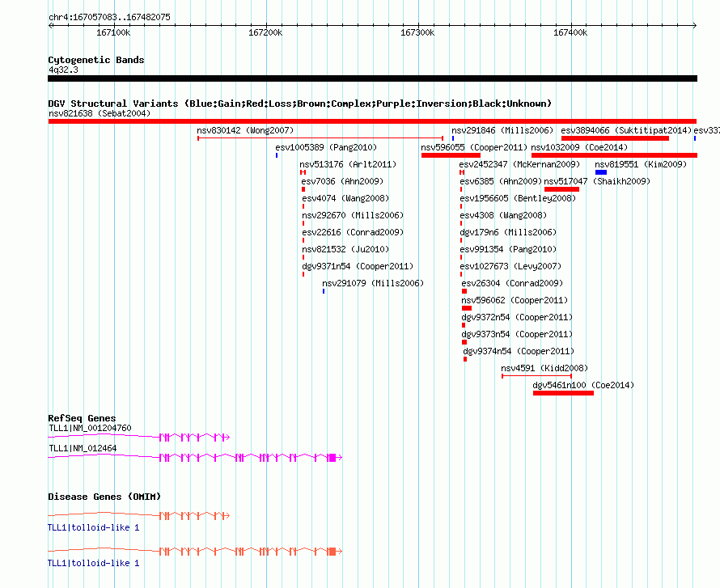Click the nsv517047 (Shaikh2009) label

pyautogui.click(x=597, y=181)
